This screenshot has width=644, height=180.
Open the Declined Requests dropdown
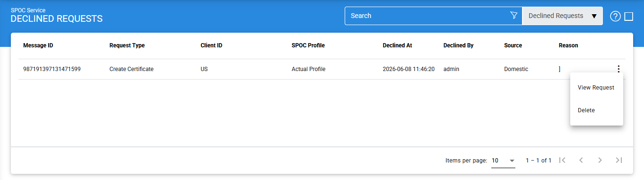click(x=562, y=16)
